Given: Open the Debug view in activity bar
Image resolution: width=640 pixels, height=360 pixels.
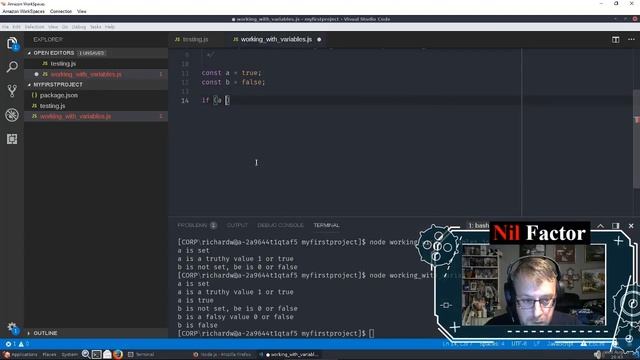Looking at the screenshot, I should 12,115.
